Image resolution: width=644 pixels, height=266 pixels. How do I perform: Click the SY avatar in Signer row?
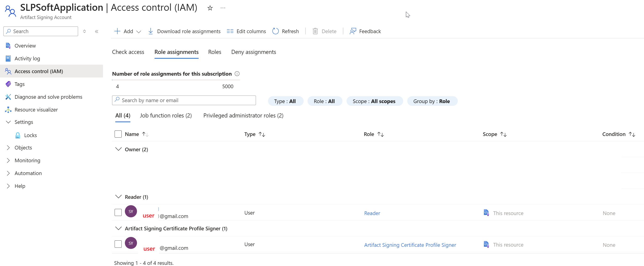131,243
